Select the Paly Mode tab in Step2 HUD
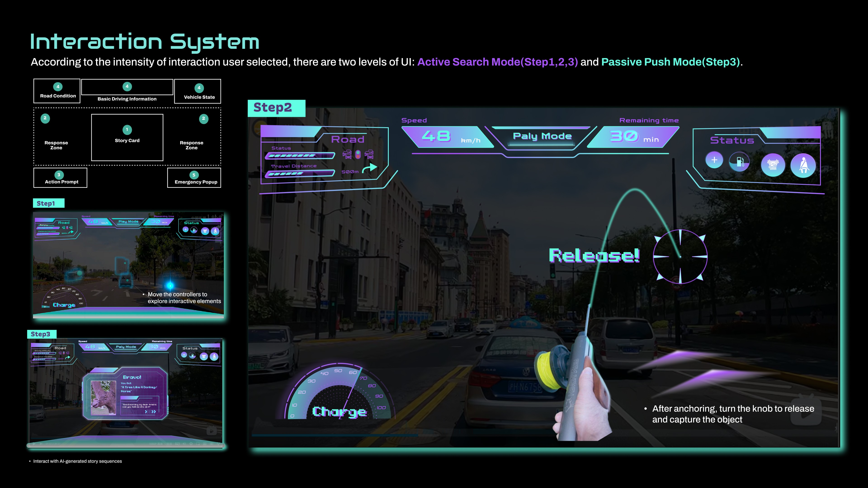The image size is (868, 488). pyautogui.click(x=542, y=136)
